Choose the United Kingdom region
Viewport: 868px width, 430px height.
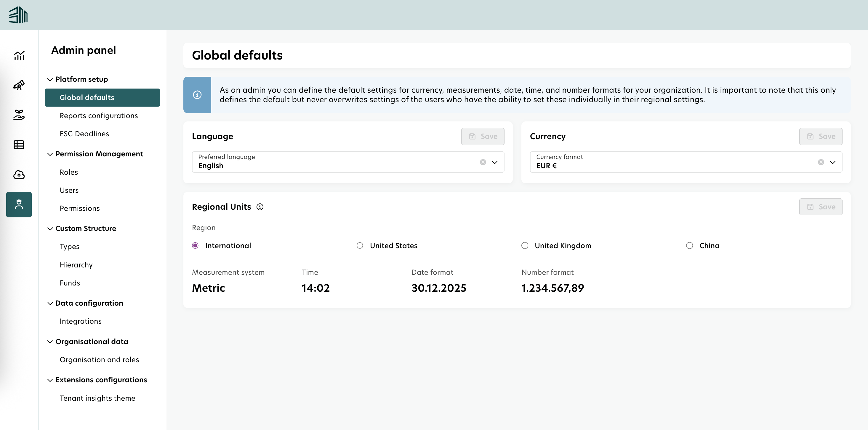click(x=525, y=246)
